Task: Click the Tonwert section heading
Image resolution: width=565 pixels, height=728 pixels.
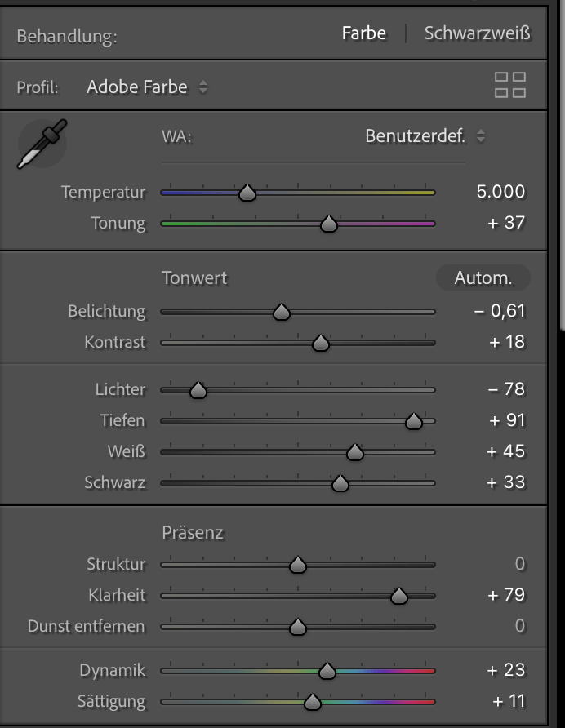Action: [x=194, y=278]
